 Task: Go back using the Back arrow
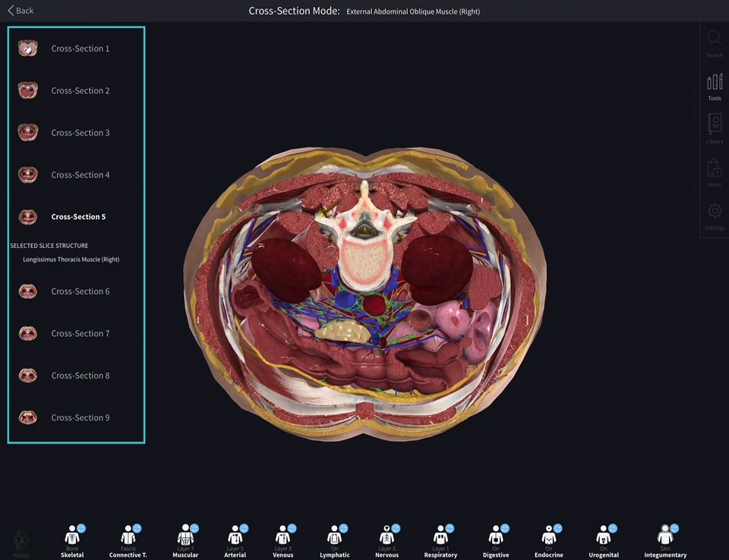tap(21, 10)
